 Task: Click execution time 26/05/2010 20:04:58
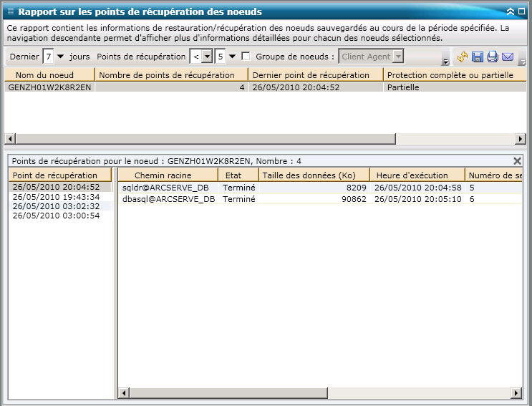(418, 188)
